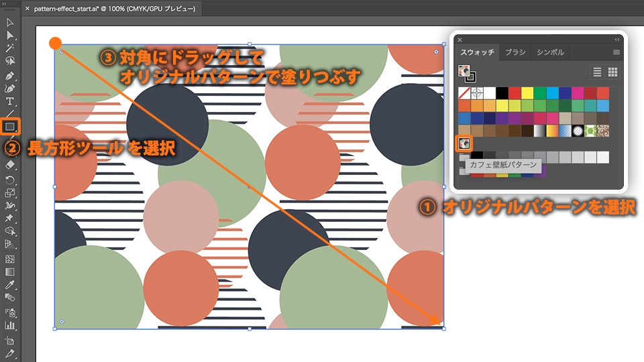Choose the magenta swatch in first row
The image size is (644, 362).
(578, 93)
